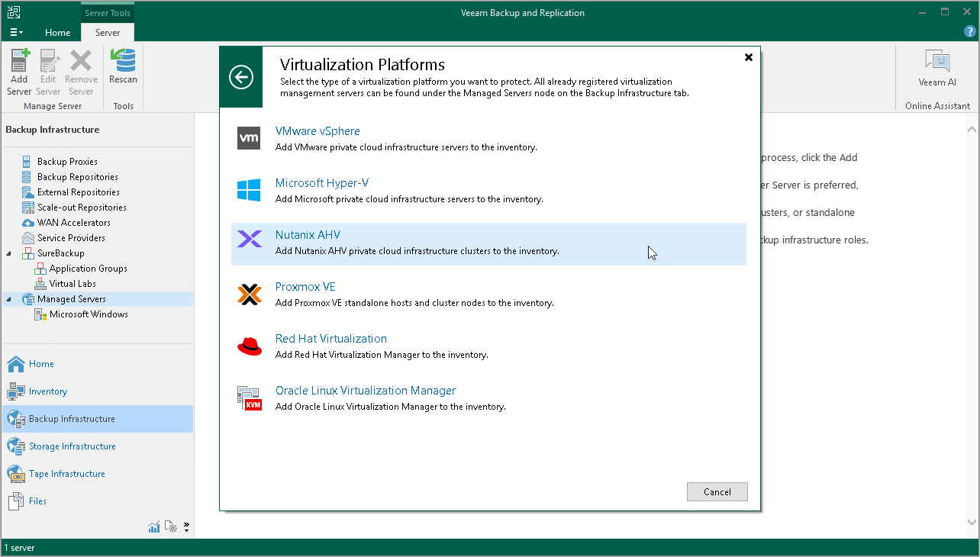The image size is (980, 557).
Task: Switch to the Home ribbon tab
Action: [x=57, y=33]
